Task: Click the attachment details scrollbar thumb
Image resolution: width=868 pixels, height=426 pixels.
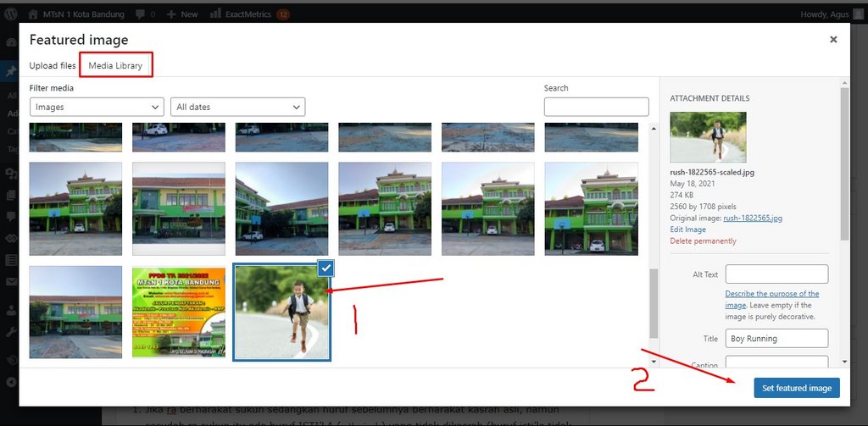Action: pyautogui.click(x=844, y=163)
